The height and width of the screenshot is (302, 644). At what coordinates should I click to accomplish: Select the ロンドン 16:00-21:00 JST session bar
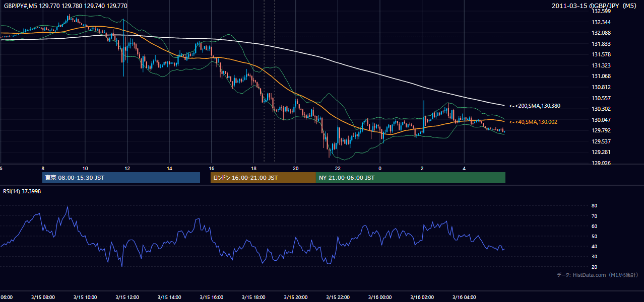tap(263, 178)
